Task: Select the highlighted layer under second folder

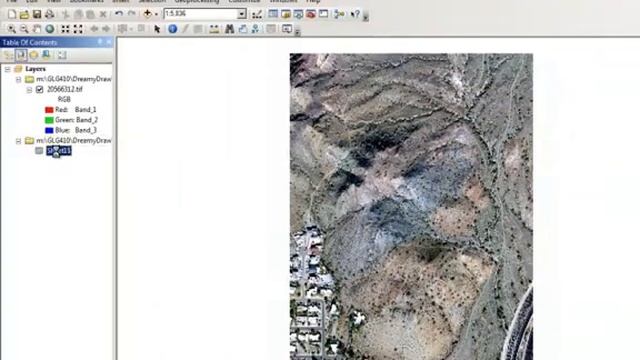Action: click(x=59, y=151)
